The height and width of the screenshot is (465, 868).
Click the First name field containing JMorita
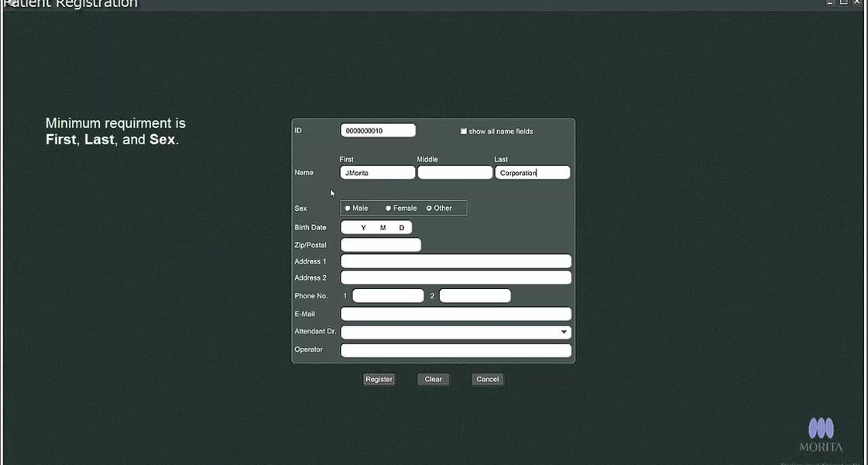tap(378, 173)
